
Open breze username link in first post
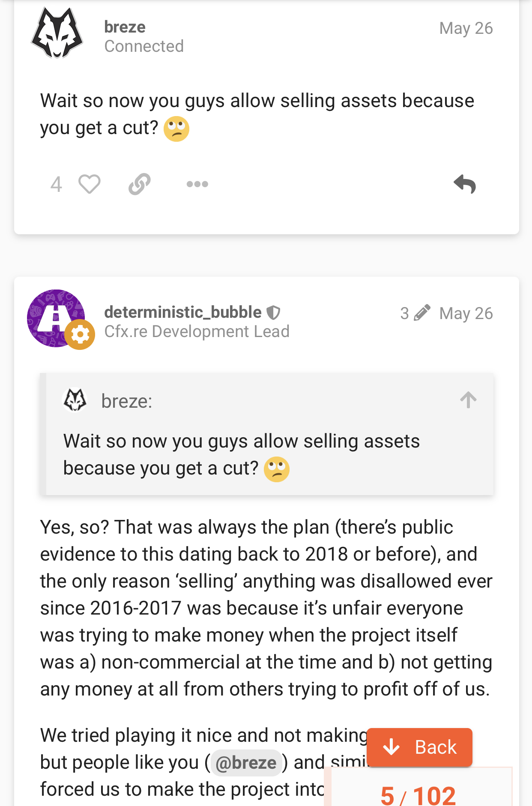coord(125,27)
